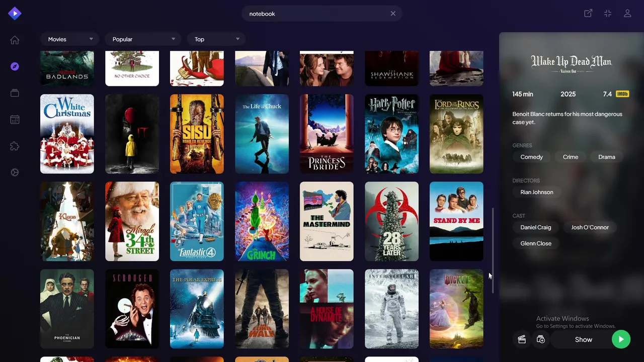Click the search field containing notebook
The width and height of the screenshot is (644, 362).
point(322,14)
